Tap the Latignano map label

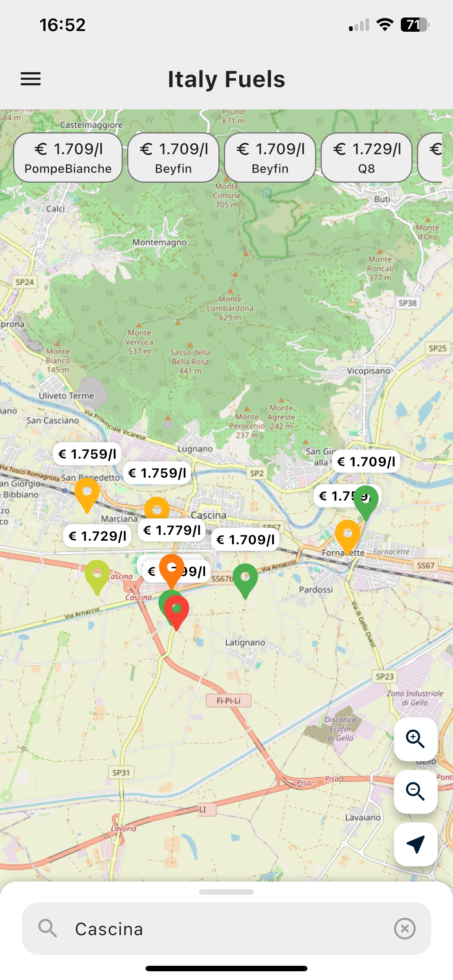pos(245,642)
